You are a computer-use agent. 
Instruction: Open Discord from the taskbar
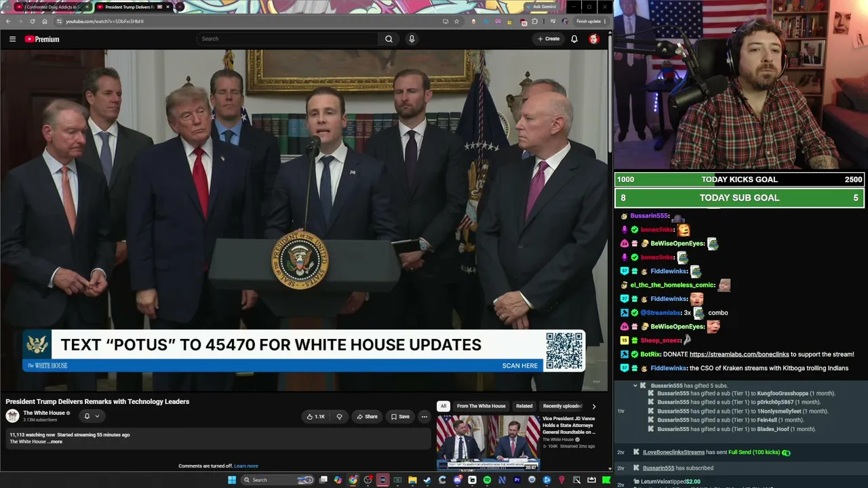[x=457, y=480]
